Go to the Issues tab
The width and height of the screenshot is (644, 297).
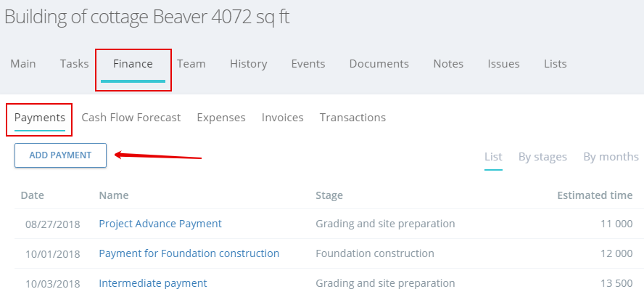pos(503,64)
